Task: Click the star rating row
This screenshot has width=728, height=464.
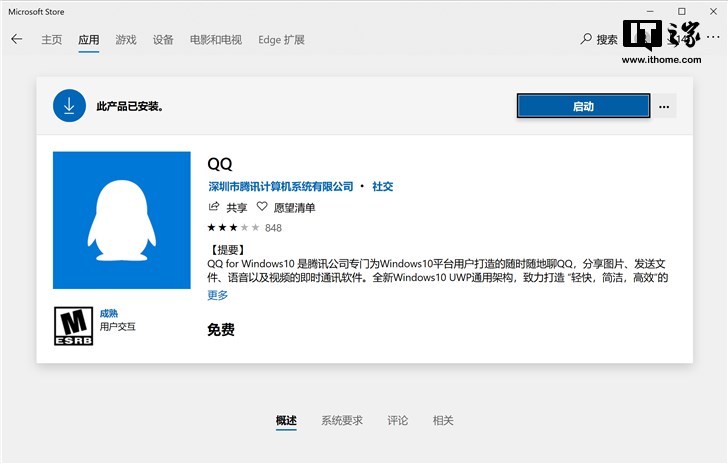Action: (233, 228)
